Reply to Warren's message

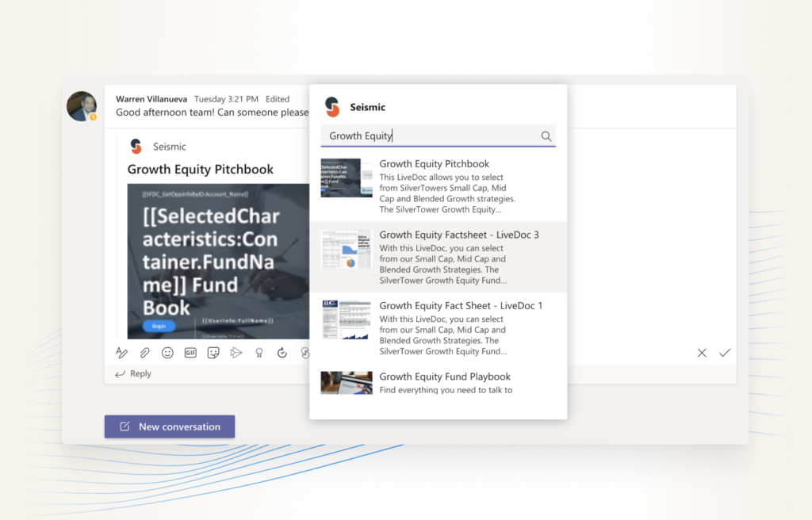133,373
